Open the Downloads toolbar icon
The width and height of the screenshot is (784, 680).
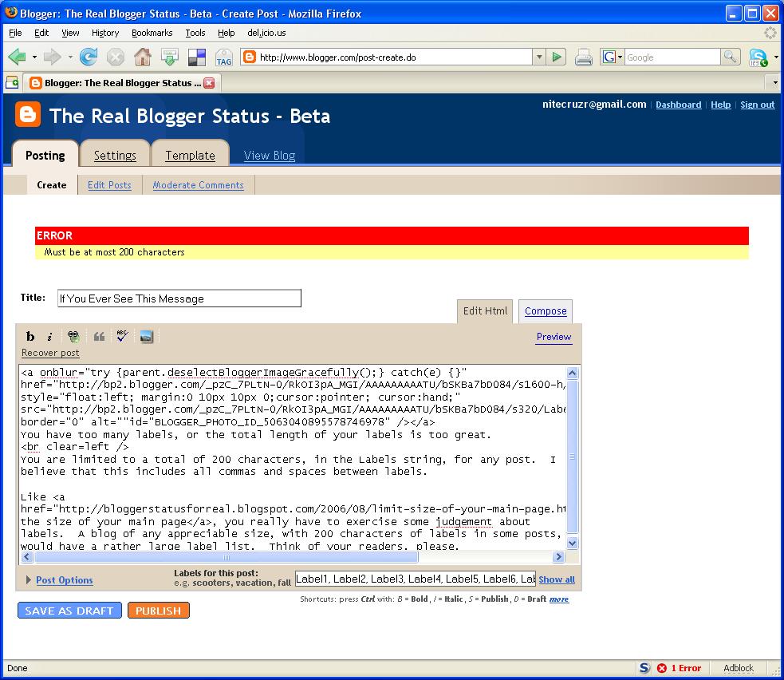[170, 57]
